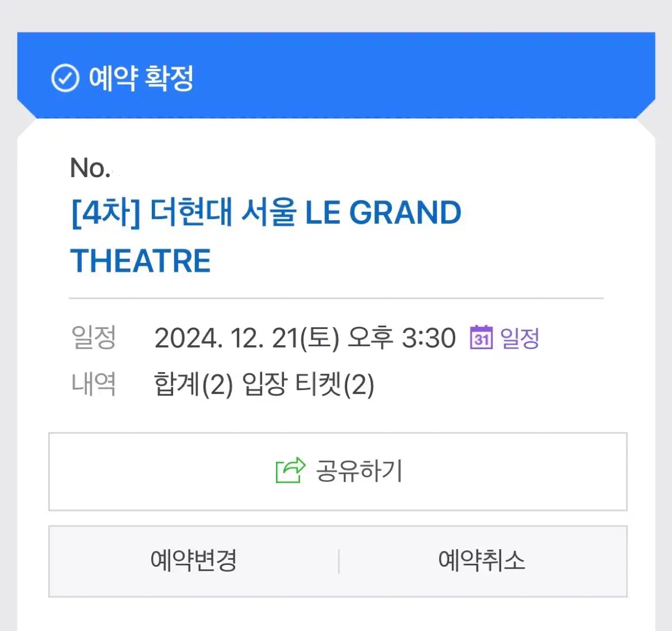Click the 오후 3:30 time text

tap(402, 338)
